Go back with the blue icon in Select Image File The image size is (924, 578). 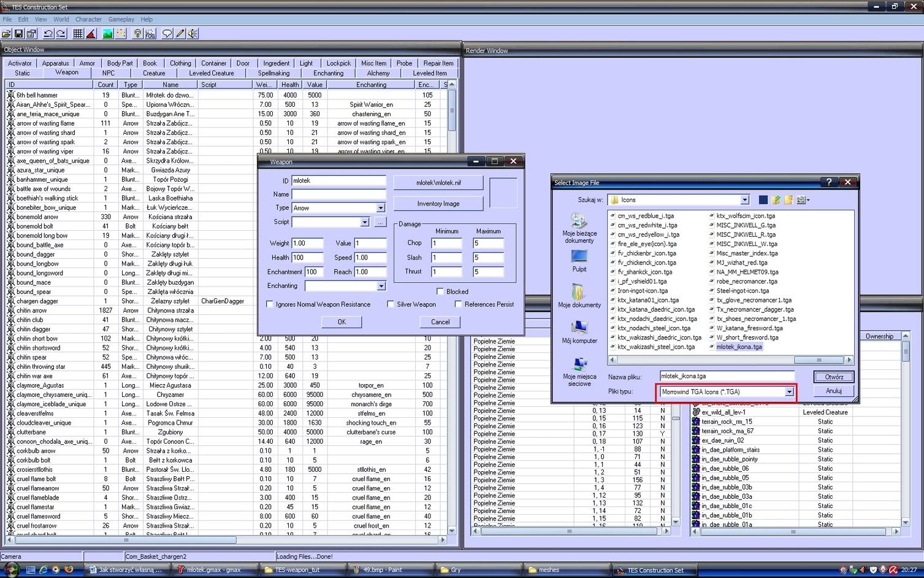763,199
